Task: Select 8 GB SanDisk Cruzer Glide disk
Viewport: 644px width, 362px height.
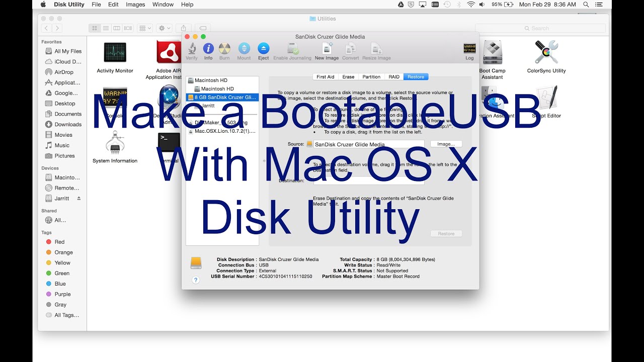Action: (x=222, y=97)
